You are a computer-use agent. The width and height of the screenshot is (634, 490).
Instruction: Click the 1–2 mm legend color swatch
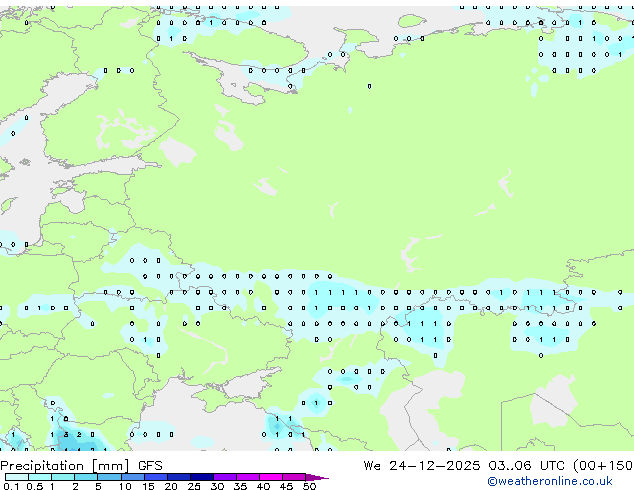pyautogui.click(x=63, y=477)
